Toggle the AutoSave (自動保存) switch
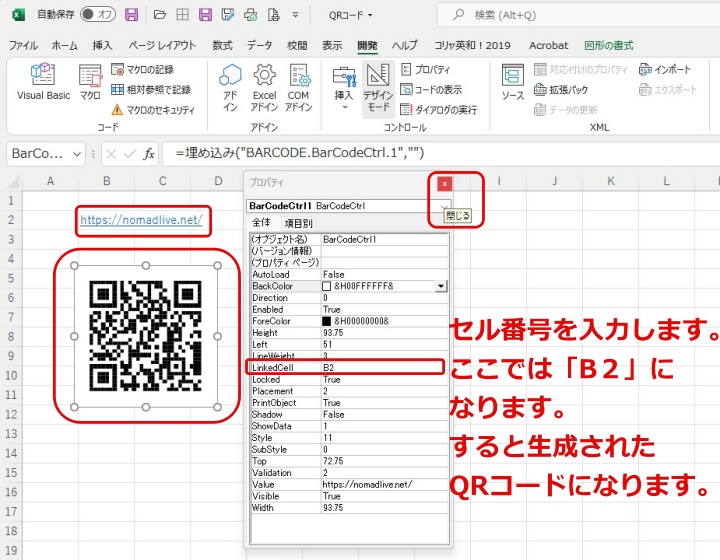The image size is (720, 560). coord(98,15)
